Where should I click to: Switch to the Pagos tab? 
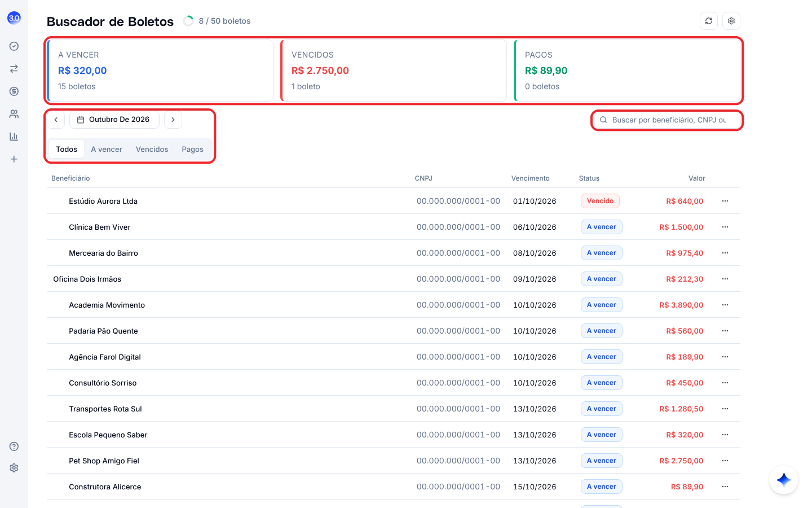pos(192,149)
